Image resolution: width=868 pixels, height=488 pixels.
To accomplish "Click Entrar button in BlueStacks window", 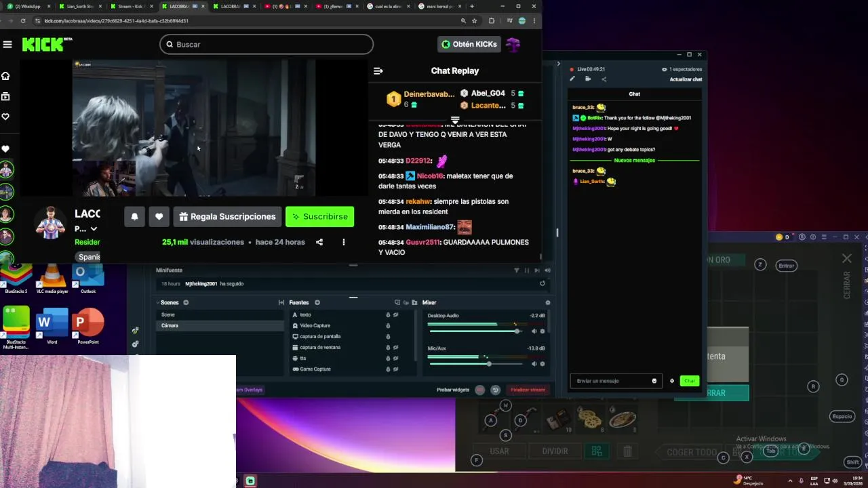I will coord(786,266).
